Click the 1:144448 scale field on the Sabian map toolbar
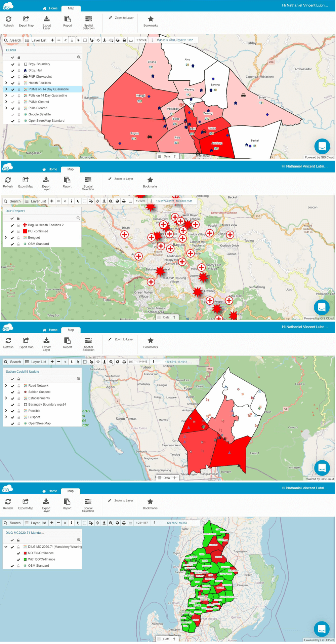 pos(141,362)
